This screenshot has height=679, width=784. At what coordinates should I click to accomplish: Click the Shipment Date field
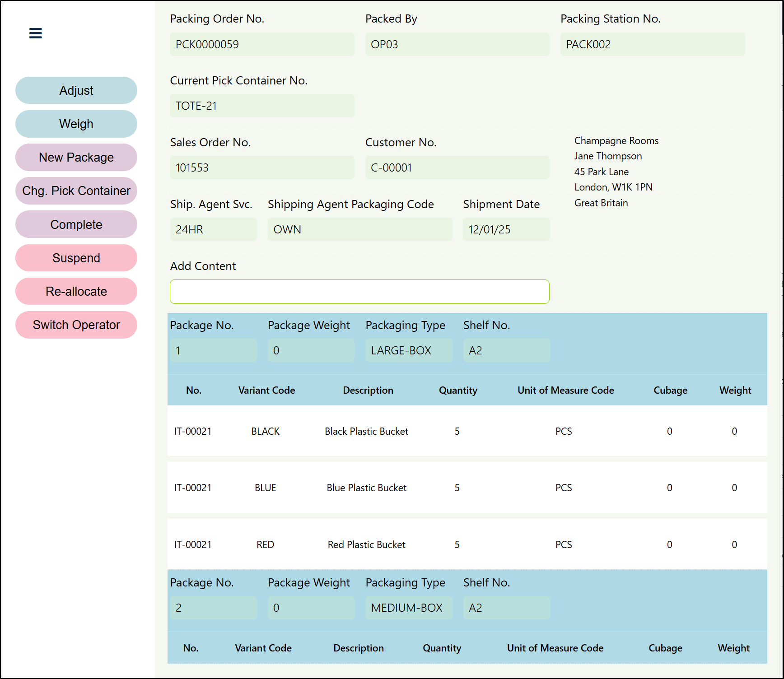click(x=506, y=229)
